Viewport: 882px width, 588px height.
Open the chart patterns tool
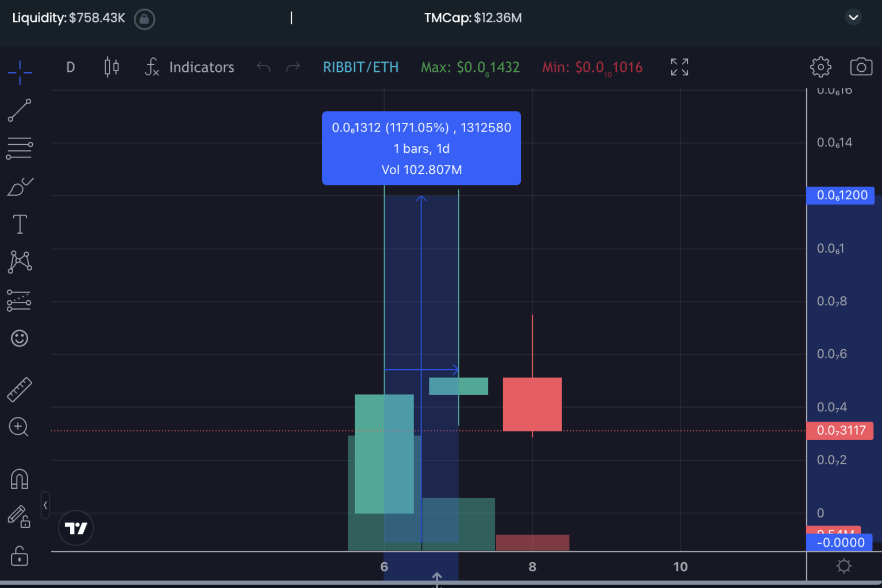pos(20,262)
